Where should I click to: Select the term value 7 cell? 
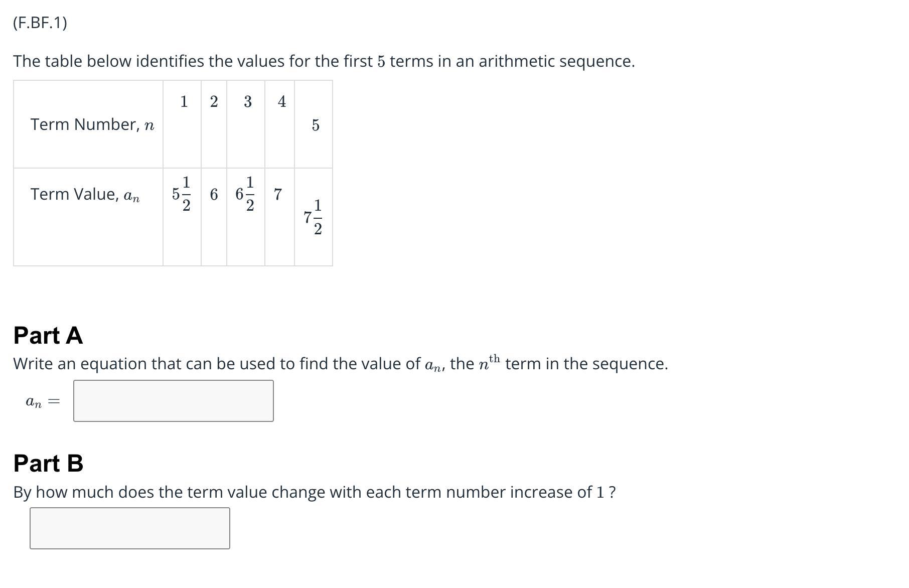(x=278, y=194)
